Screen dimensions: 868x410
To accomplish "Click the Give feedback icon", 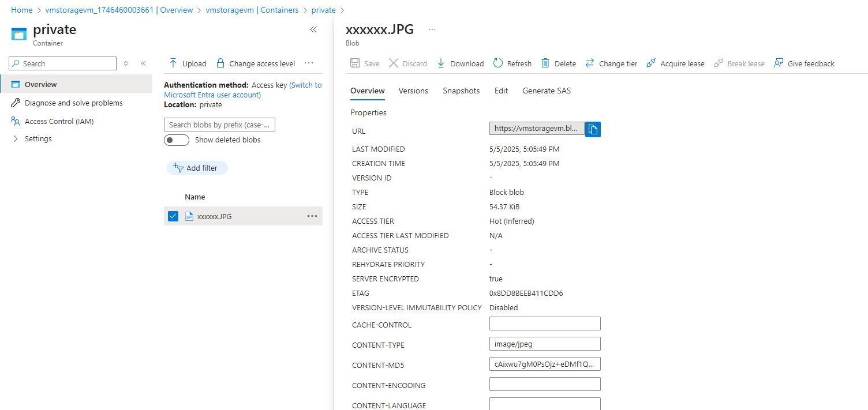I will tap(779, 63).
